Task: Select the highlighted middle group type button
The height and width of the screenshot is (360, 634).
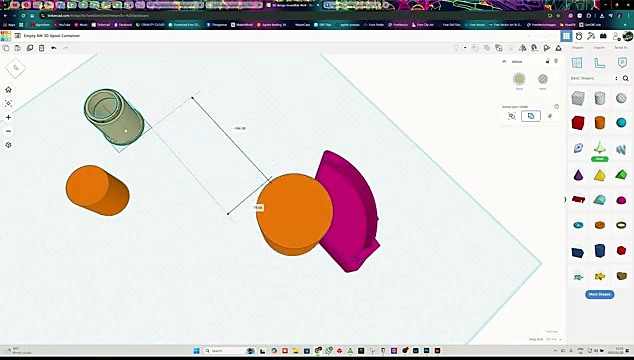Action: point(531,116)
